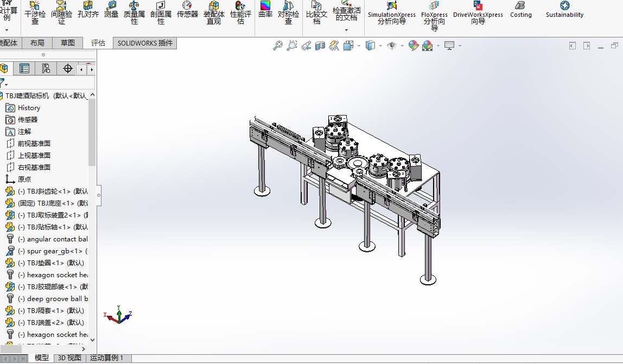
Task: Click feature tree scroll down arrow
Action: pyautogui.click(x=92, y=340)
